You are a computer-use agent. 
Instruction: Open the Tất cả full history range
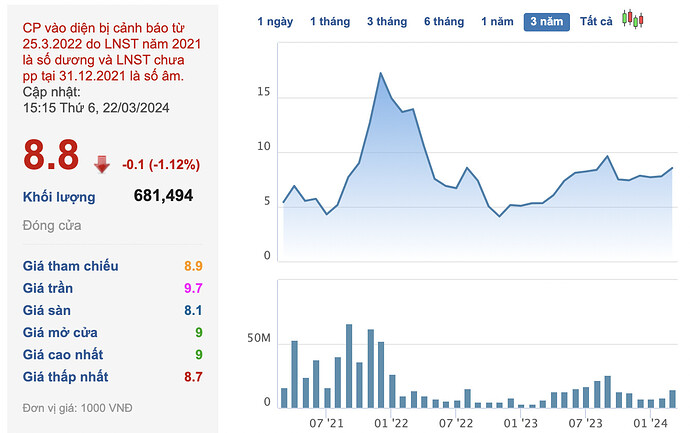coord(596,22)
